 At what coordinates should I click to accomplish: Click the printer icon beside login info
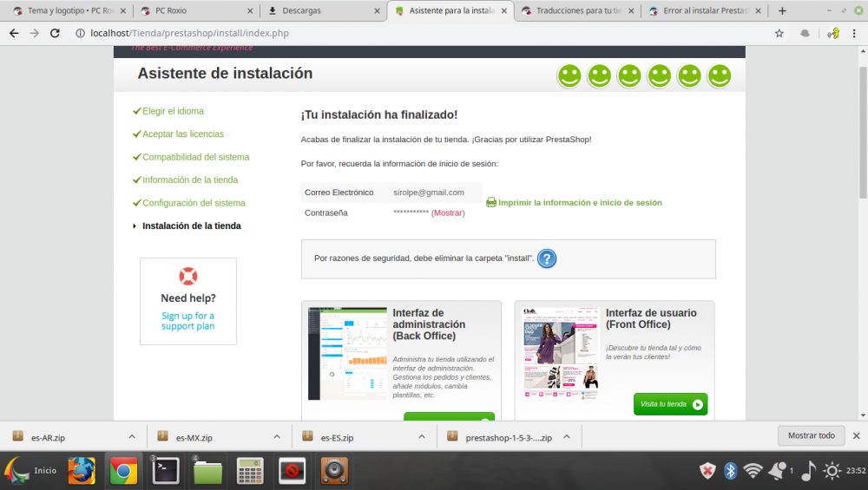coord(491,202)
